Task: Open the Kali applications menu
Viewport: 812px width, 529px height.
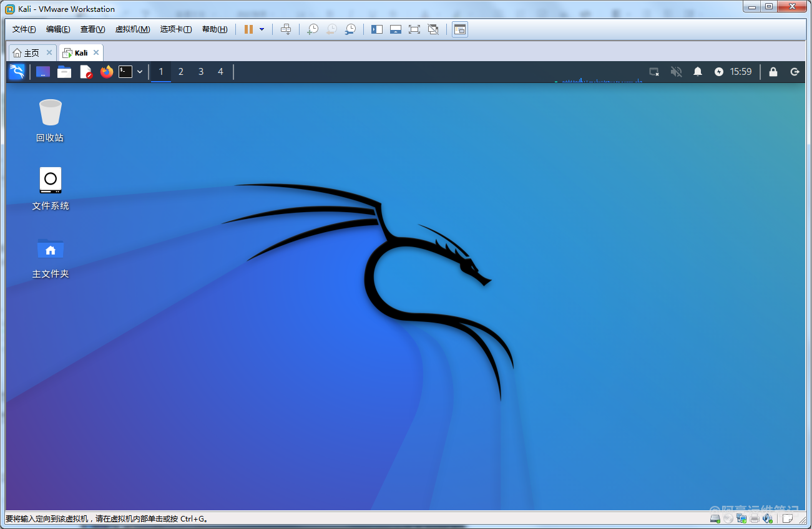Action: click(16, 72)
